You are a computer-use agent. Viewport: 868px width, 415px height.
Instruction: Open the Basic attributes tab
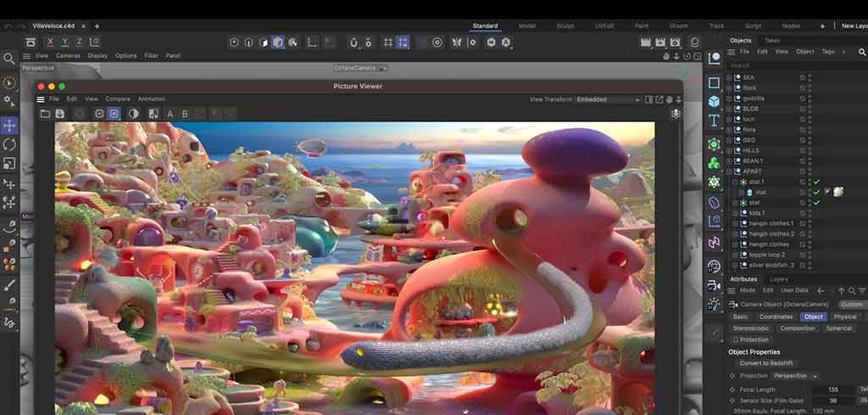pos(740,317)
